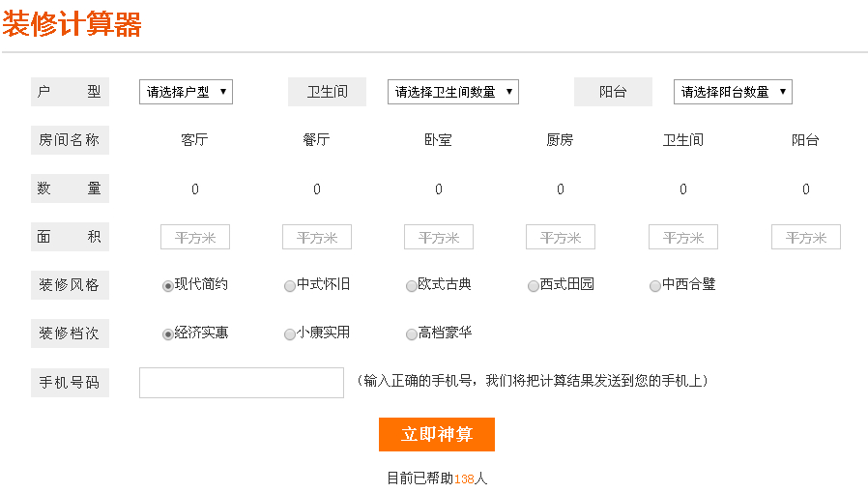Image resolution: width=868 pixels, height=493 pixels.
Task: Click the 餐厅 area input box
Action: (x=316, y=238)
